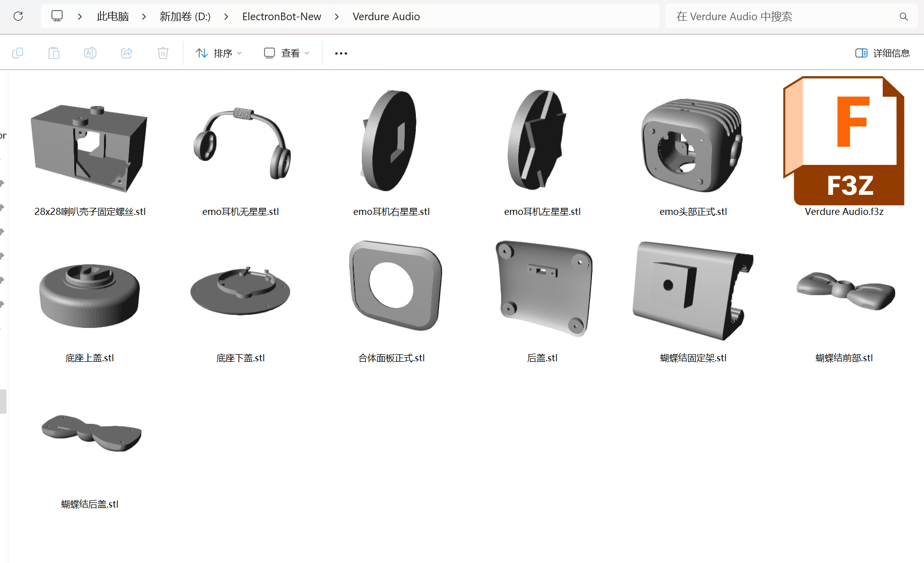Click the search magnifier icon
This screenshot has width=924, height=563.
click(x=904, y=17)
